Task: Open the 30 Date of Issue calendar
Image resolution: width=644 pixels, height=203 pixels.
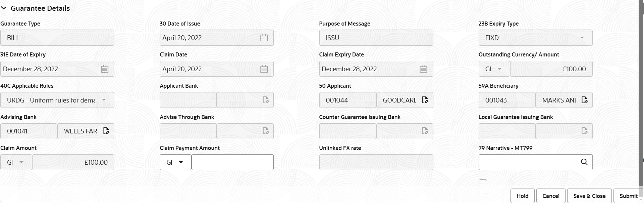Action: (264, 38)
